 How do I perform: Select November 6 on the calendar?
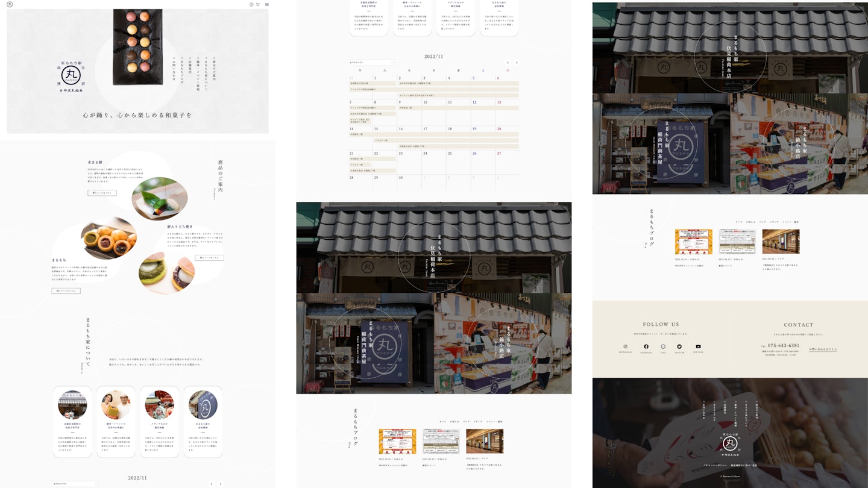498,78
